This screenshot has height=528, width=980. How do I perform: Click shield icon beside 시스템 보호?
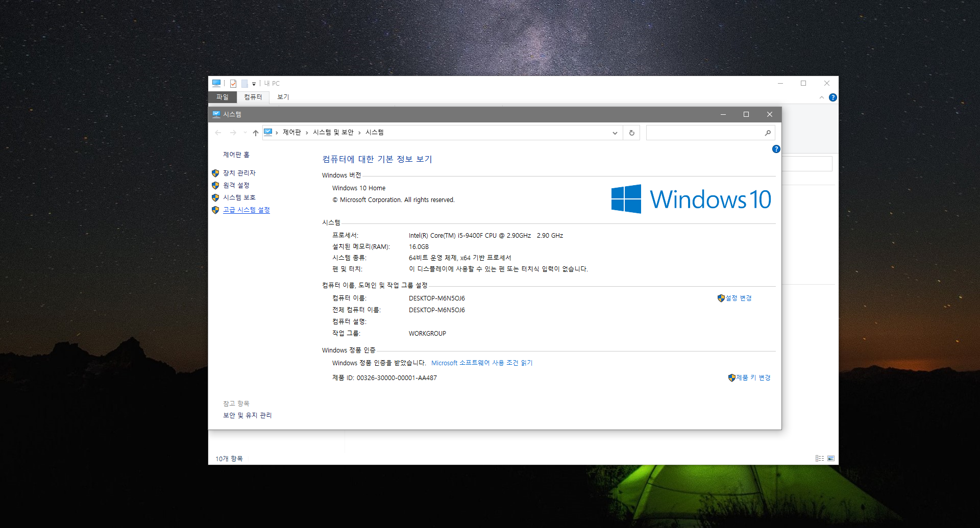(215, 197)
